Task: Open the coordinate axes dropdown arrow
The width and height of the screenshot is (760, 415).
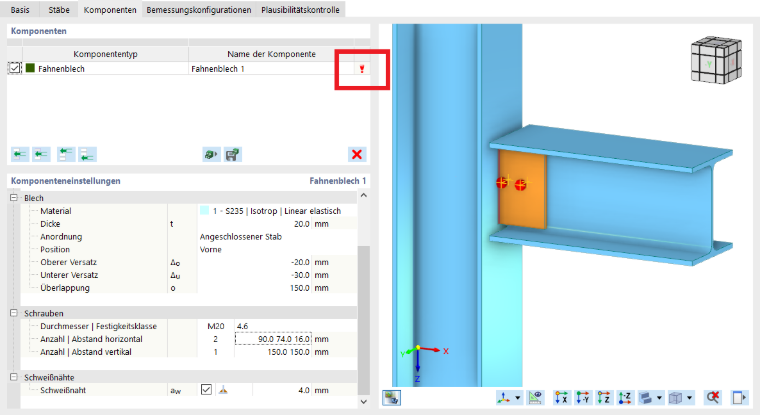Action: (x=518, y=398)
